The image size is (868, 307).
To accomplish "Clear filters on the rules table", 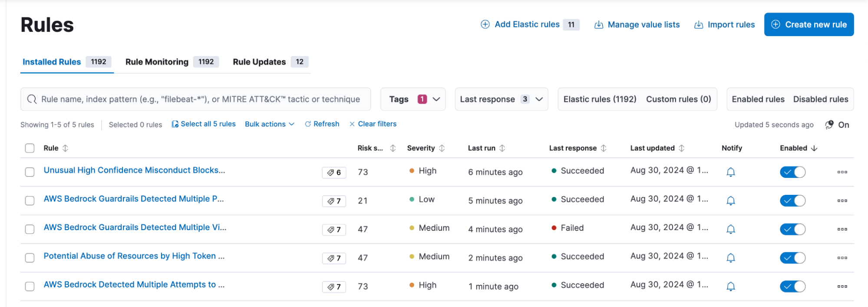I will click(x=373, y=124).
